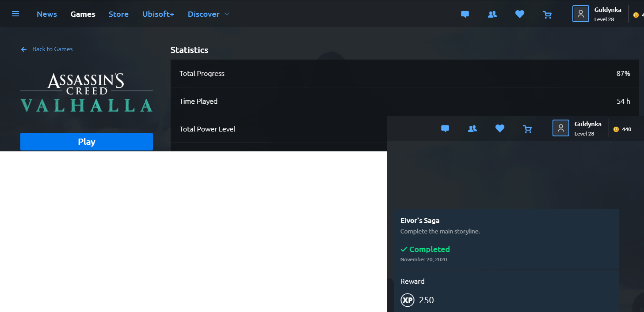Click the 54 h value

point(624,101)
